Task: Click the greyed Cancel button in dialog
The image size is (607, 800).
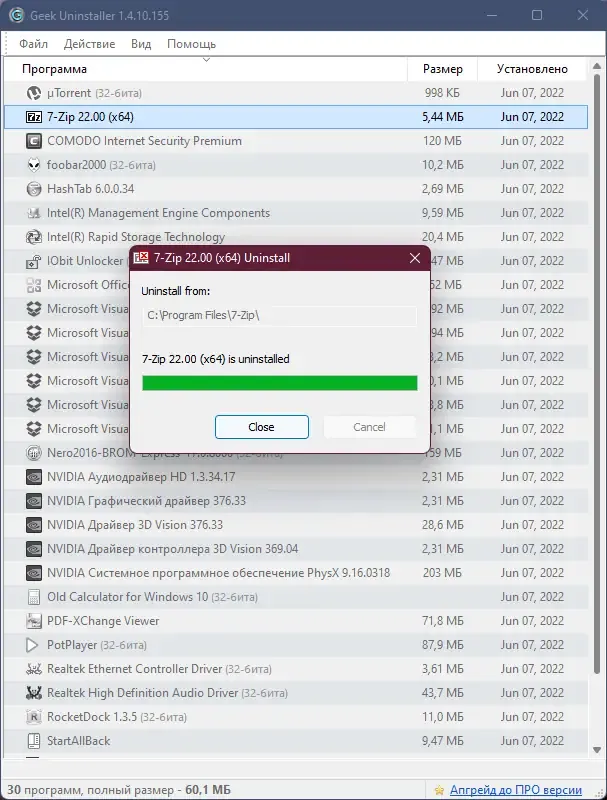Action: (x=369, y=427)
